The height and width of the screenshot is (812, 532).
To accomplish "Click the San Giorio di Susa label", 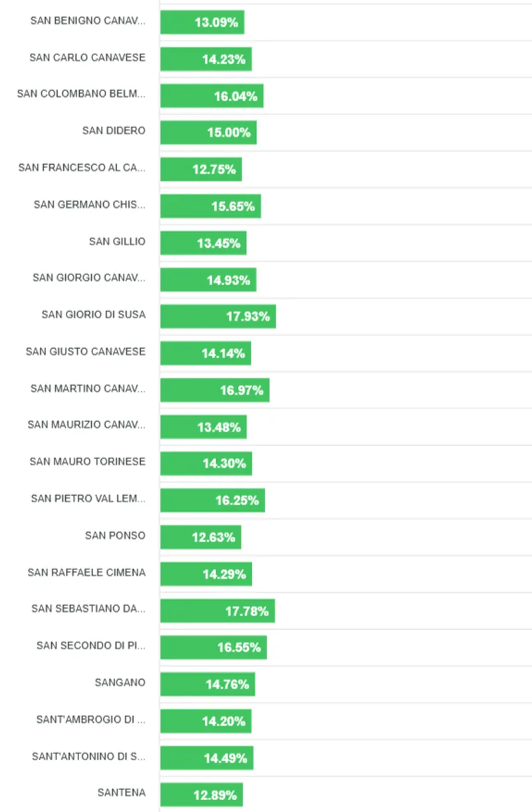I will [93, 314].
